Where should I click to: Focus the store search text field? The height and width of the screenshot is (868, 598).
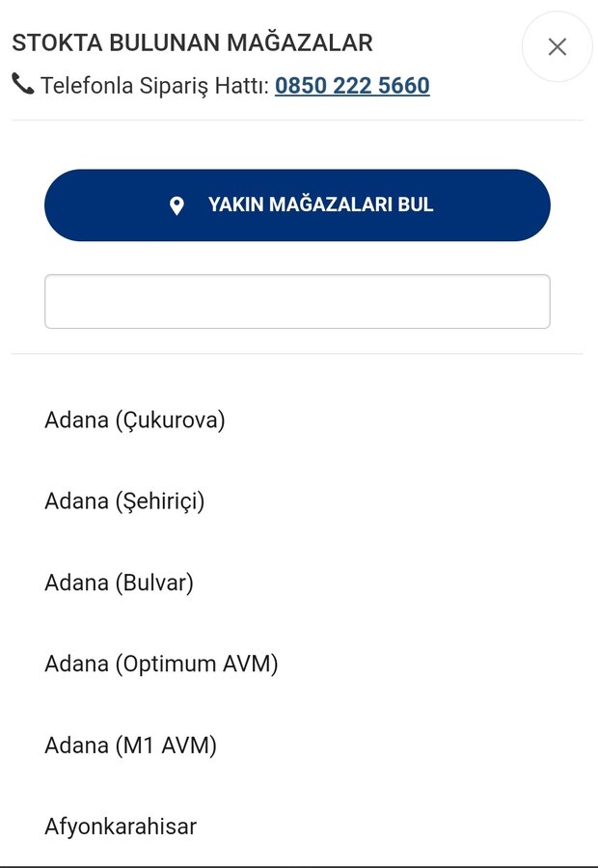click(x=297, y=302)
